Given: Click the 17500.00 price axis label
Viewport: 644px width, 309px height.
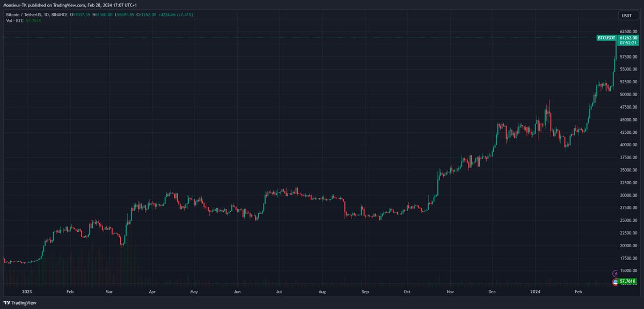Looking at the screenshot, I should (628, 258).
